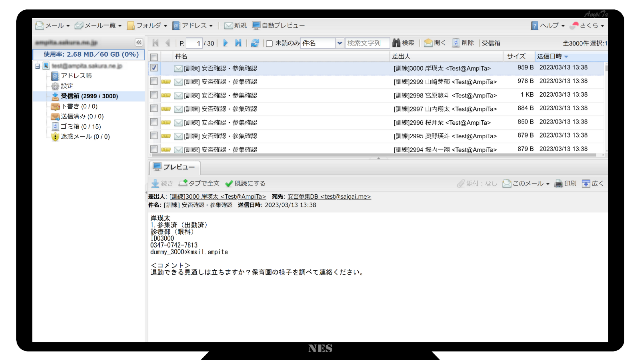Click the 印刷 print button

point(565,184)
